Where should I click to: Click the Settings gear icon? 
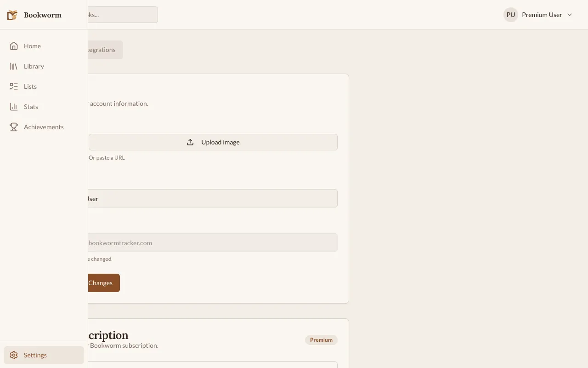tap(14, 355)
